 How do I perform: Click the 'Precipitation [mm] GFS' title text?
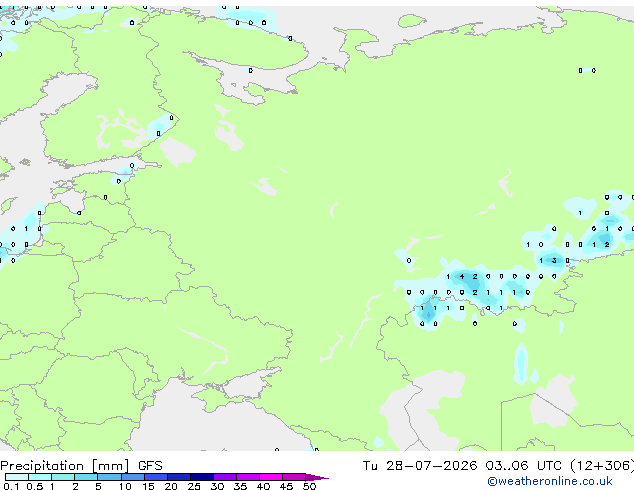81,466
